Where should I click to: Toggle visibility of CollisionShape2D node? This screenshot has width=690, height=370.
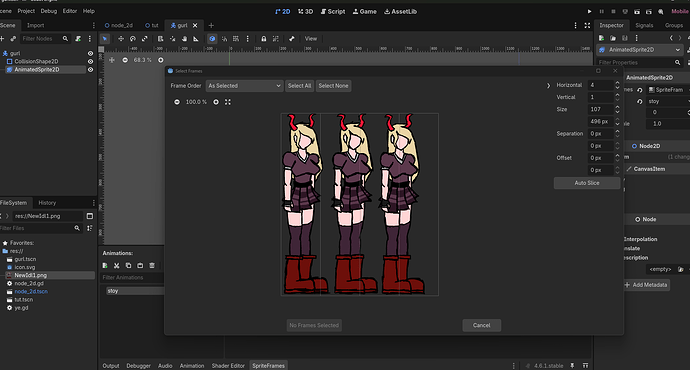(90, 62)
